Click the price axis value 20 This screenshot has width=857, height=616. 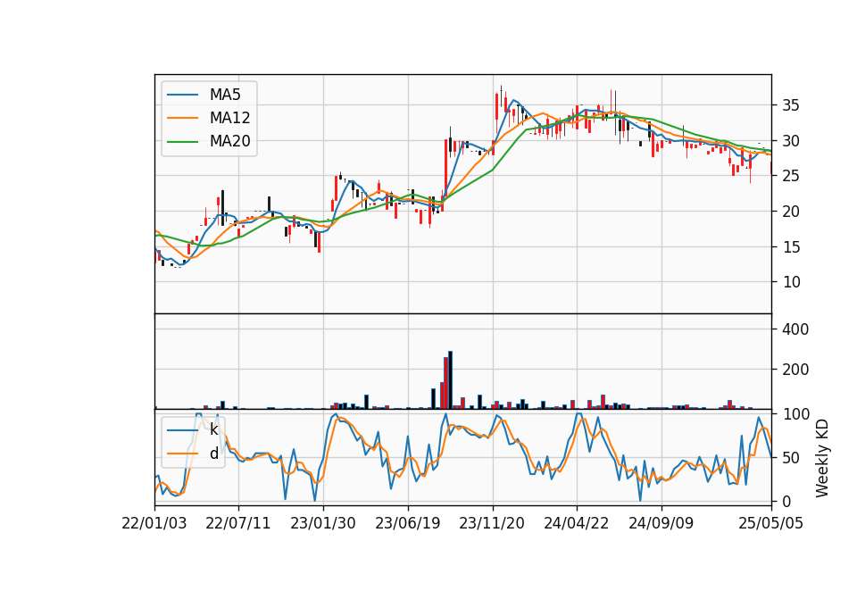pyautogui.click(x=790, y=212)
